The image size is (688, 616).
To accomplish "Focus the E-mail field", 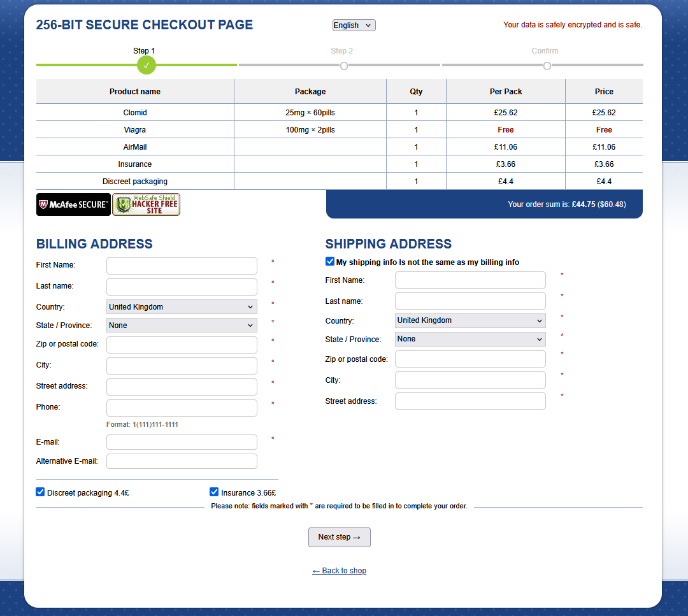I will [x=182, y=442].
